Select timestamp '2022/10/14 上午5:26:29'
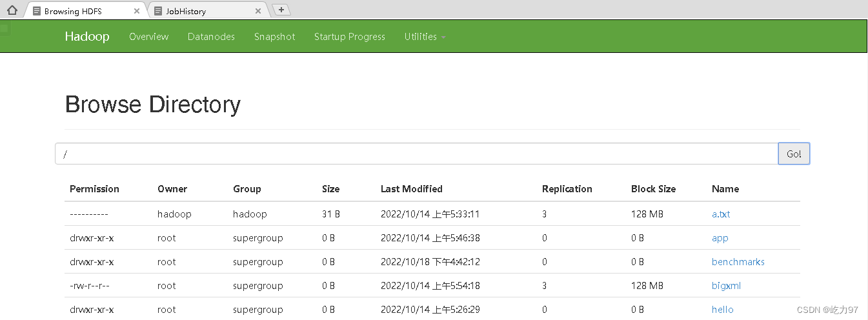868x320 pixels. tap(430, 310)
